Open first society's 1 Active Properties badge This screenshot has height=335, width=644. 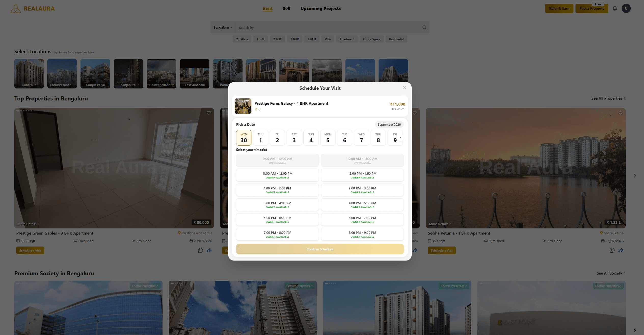(x=145, y=286)
